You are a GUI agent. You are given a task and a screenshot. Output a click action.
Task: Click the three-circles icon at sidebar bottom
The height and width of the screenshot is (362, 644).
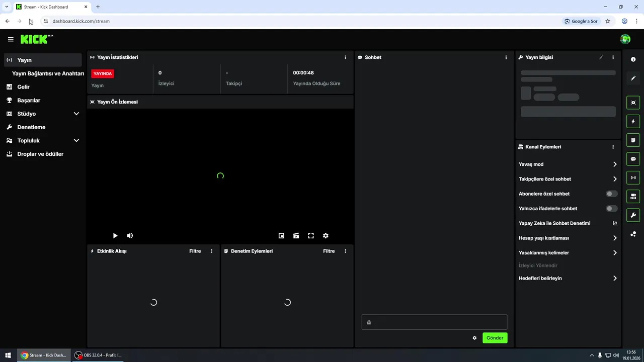coord(633,234)
